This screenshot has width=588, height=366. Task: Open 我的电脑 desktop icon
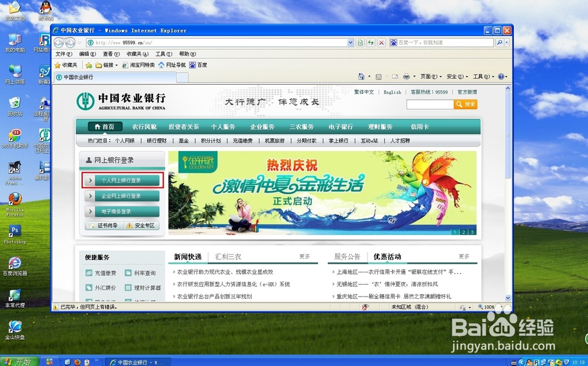click(x=15, y=43)
